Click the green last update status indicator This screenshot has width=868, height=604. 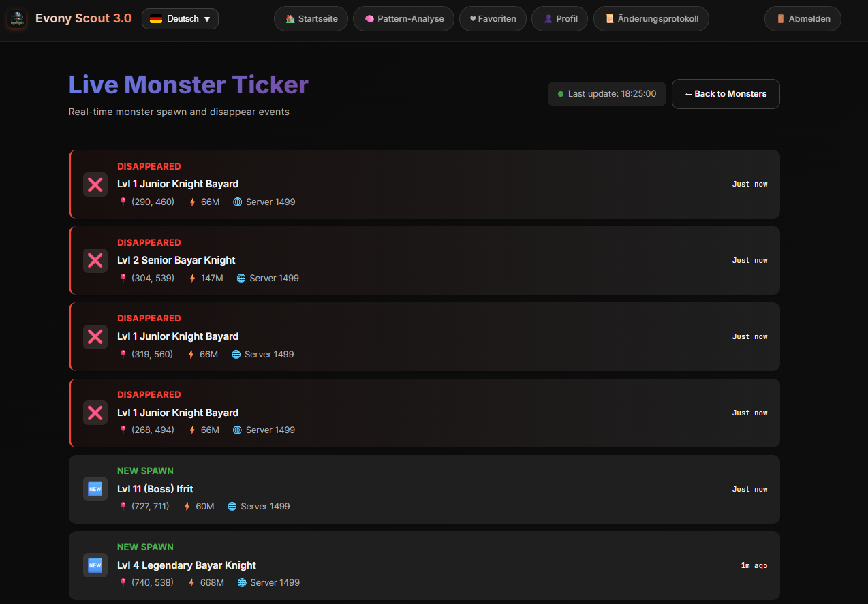561,93
